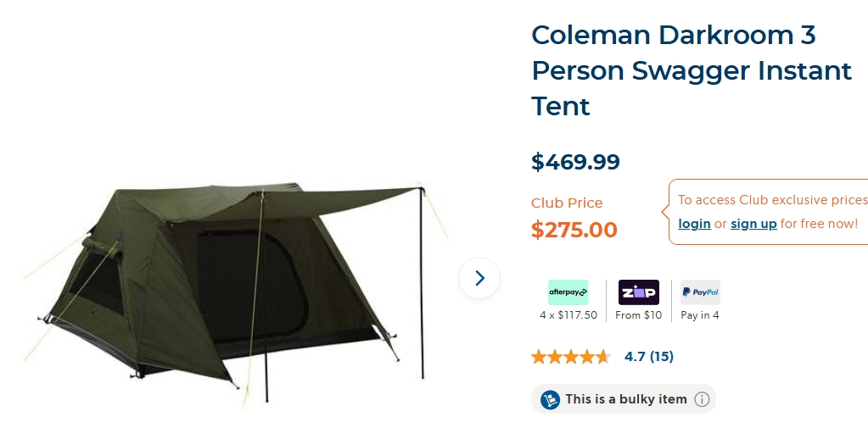This screenshot has height=445, width=868.
Task: Click the 'To access Club exclusive prices' text
Action: point(772,200)
